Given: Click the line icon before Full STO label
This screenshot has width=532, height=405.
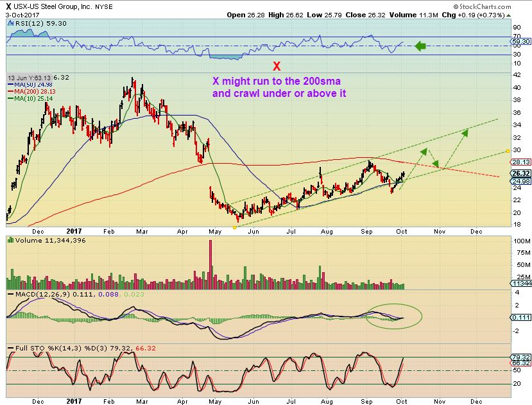Looking at the screenshot, I should click(10, 349).
